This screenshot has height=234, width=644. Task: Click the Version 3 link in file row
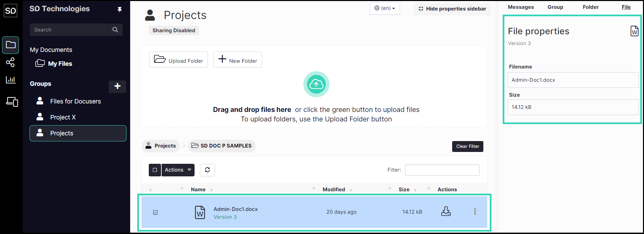click(225, 217)
